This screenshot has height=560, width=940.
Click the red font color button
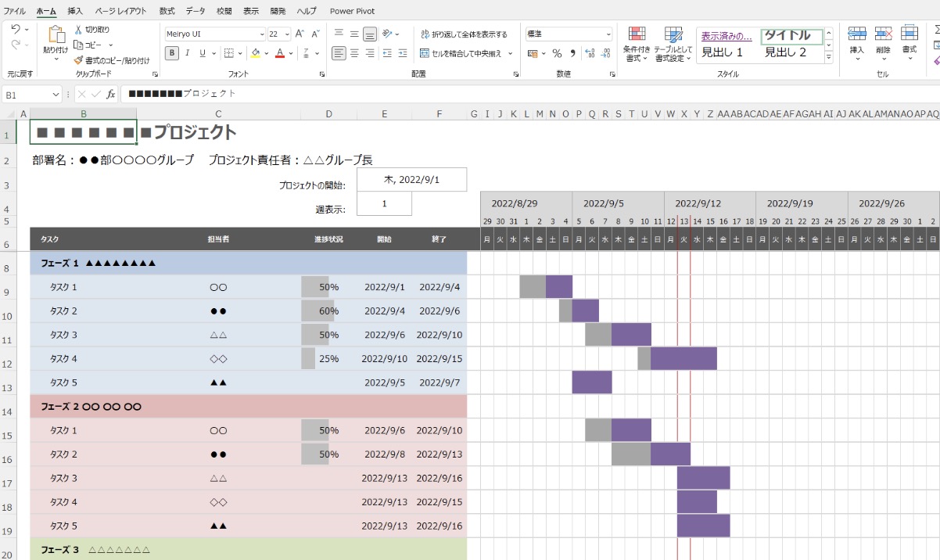click(x=280, y=53)
